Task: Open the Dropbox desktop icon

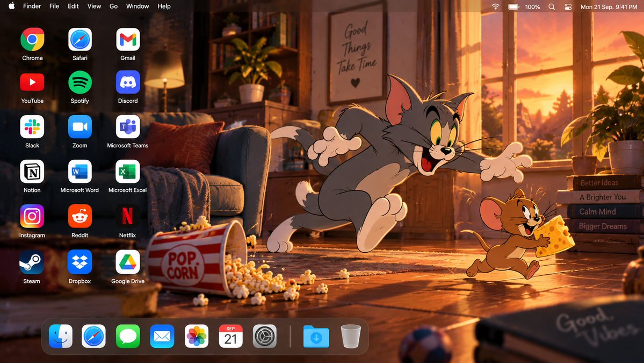Action: click(79, 262)
